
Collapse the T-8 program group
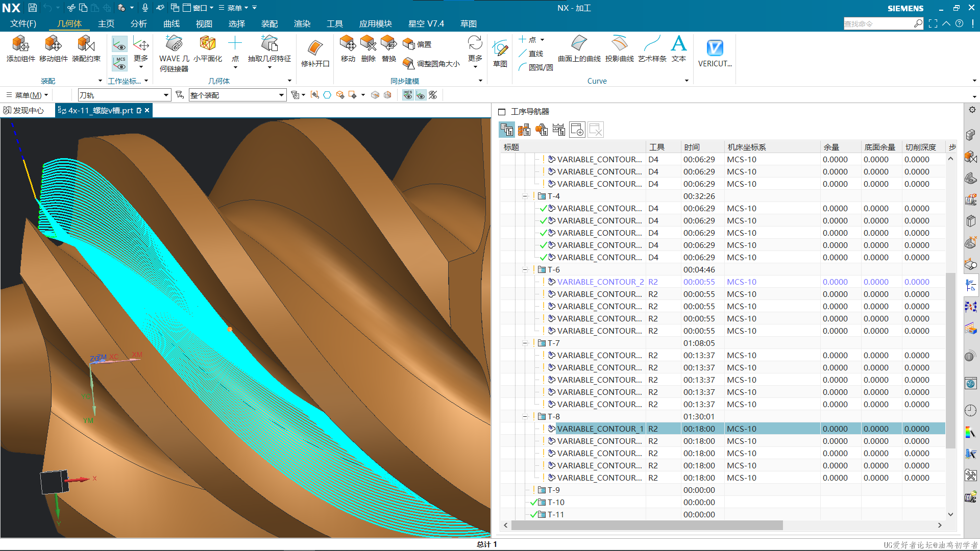pos(525,417)
